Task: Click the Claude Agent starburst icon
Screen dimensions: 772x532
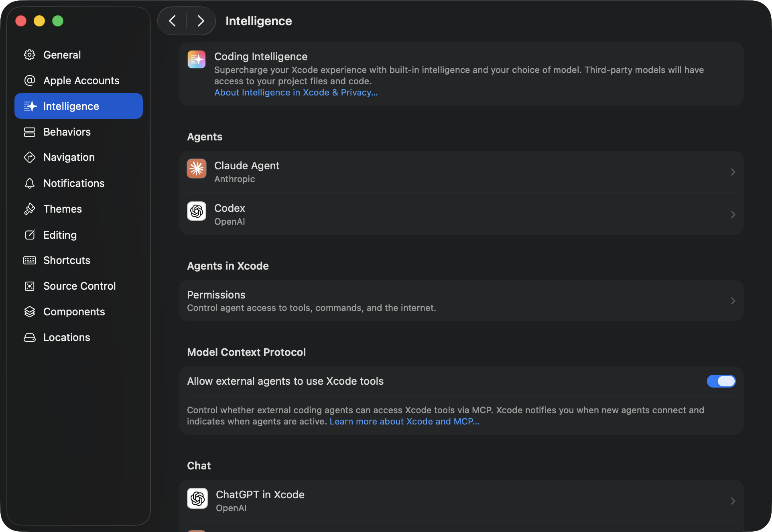Action: [197, 169]
